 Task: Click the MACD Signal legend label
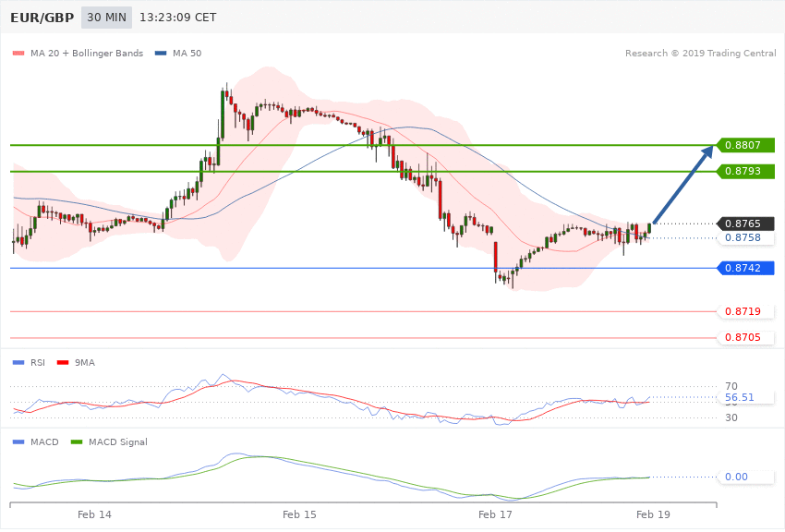click(118, 441)
